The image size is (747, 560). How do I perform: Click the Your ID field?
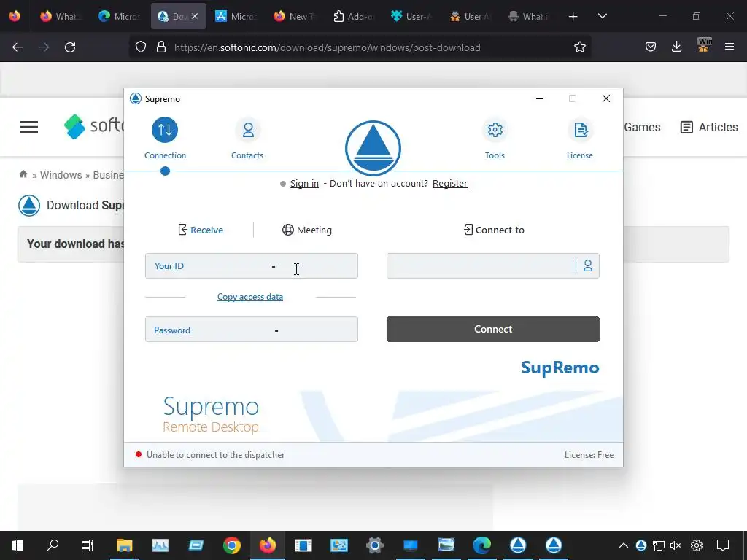pos(252,265)
